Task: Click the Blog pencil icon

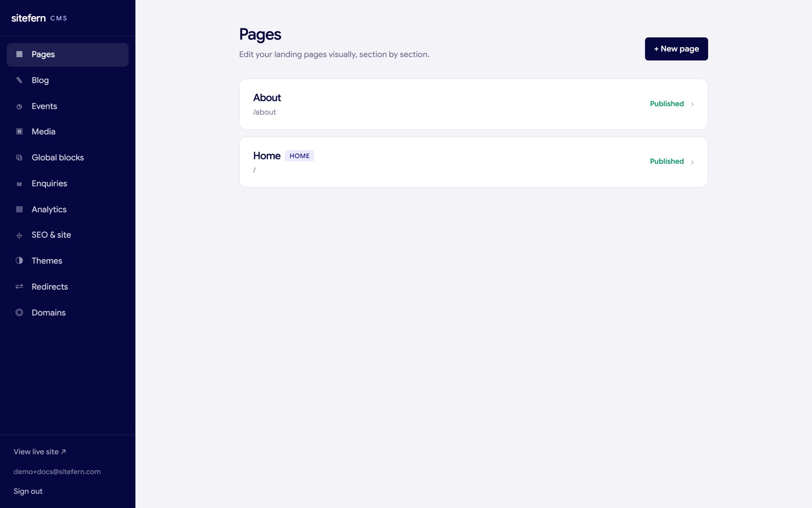Action: click(x=19, y=80)
